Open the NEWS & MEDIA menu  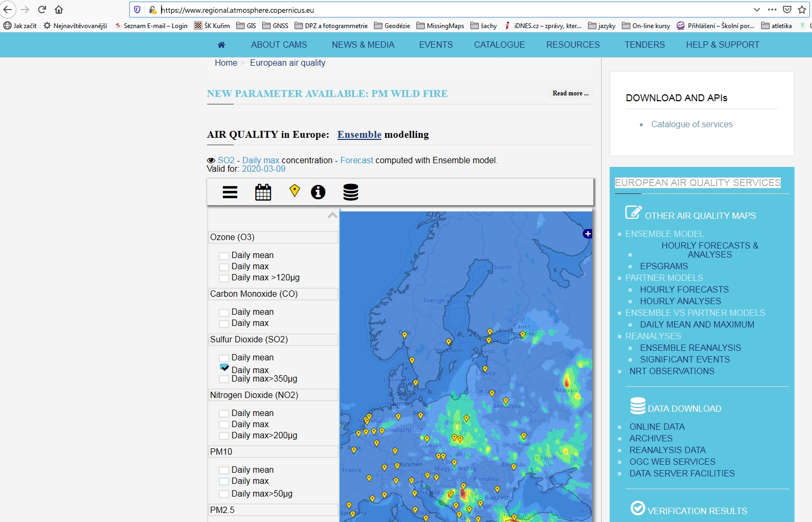[363, 45]
